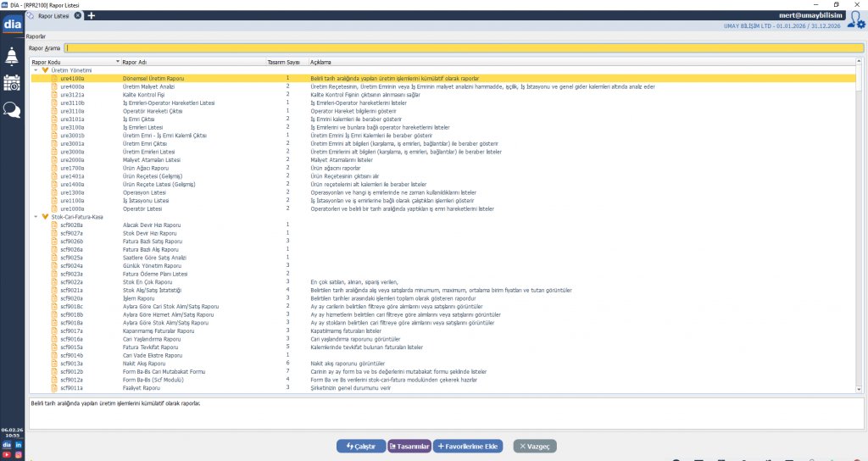Open the chat bubbles sidebar icon
Screen dimensions: 868x461
[12, 109]
